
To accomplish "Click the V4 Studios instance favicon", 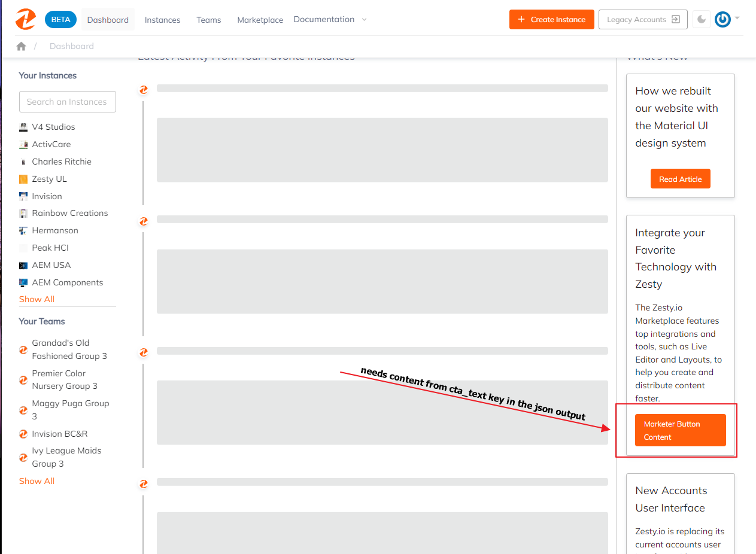I will point(23,127).
